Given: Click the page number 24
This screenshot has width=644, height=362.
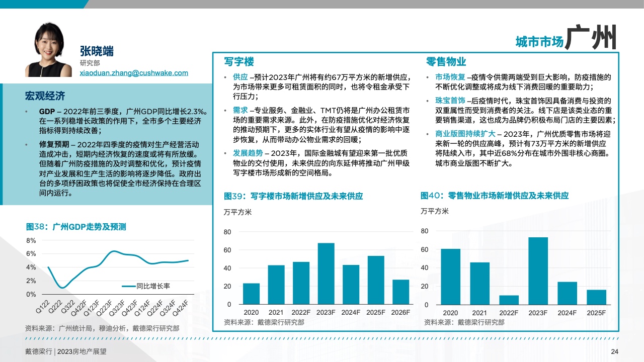Looking at the screenshot, I should tap(614, 351).
